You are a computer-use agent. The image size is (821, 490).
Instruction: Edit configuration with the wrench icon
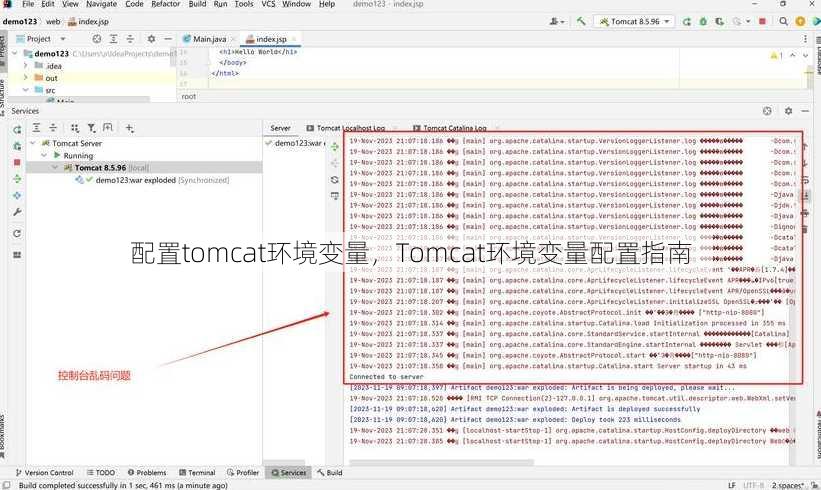[17, 212]
